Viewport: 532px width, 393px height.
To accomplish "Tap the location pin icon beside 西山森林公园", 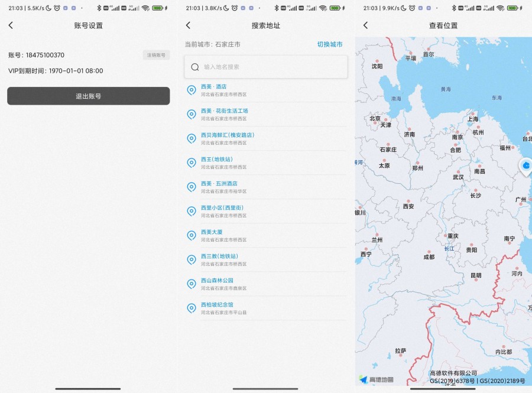I will [191, 284].
